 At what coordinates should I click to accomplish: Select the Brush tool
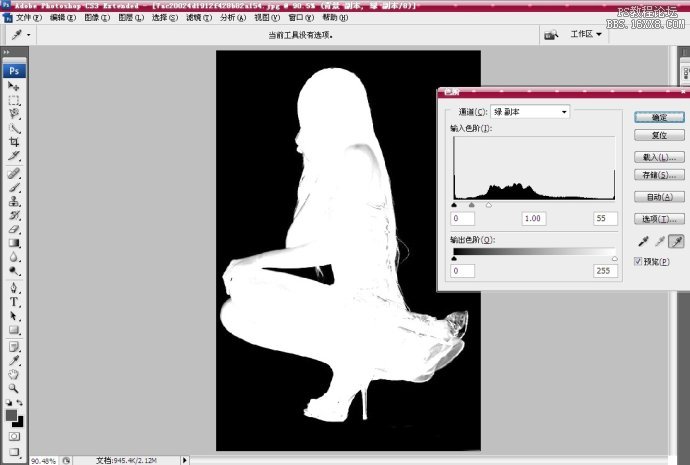(x=14, y=187)
